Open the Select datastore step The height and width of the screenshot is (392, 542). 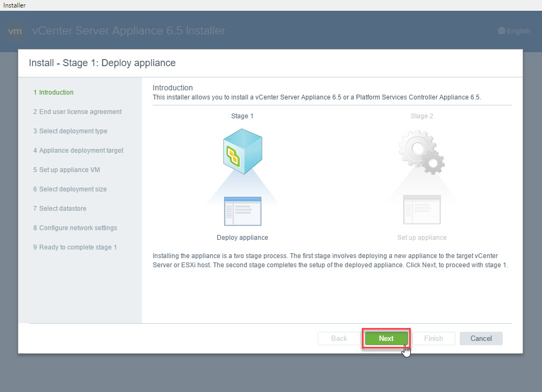pos(60,209)
